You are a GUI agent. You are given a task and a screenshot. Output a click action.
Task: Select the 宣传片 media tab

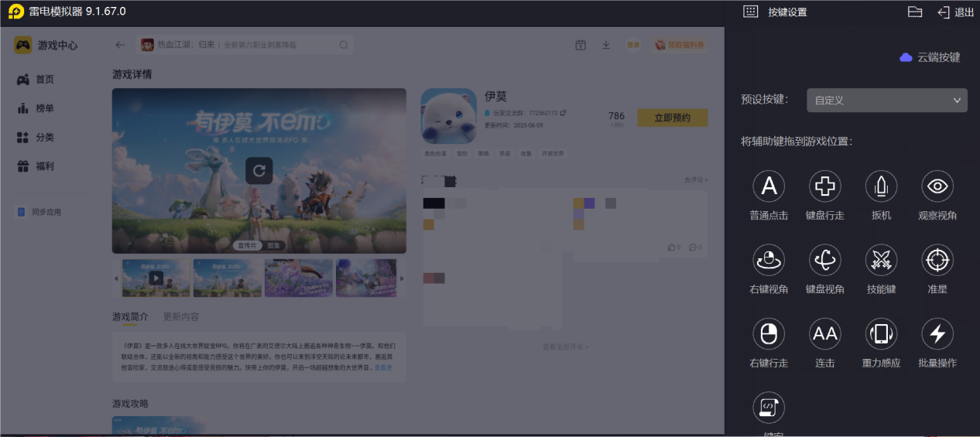(x=248, y=245)
